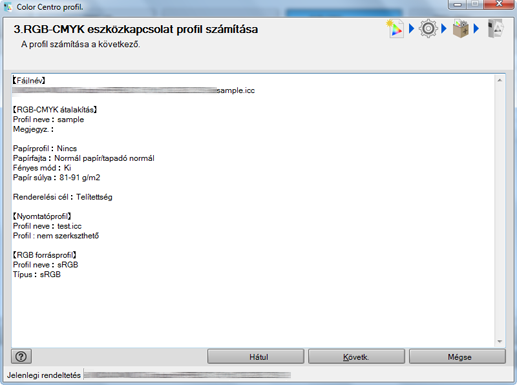Click the 'Megjegyz. :' line
Screen dimensions: 517x385
33,129
